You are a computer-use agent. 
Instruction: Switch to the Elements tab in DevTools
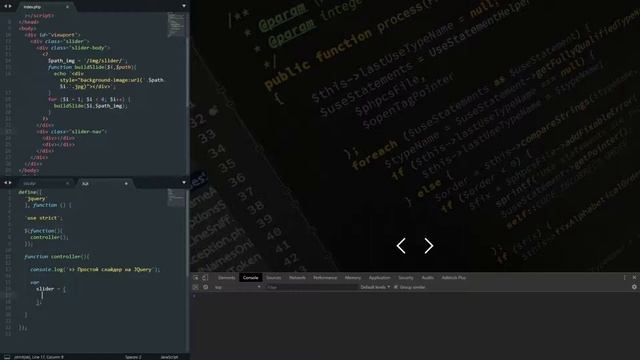tap(227, 278)
